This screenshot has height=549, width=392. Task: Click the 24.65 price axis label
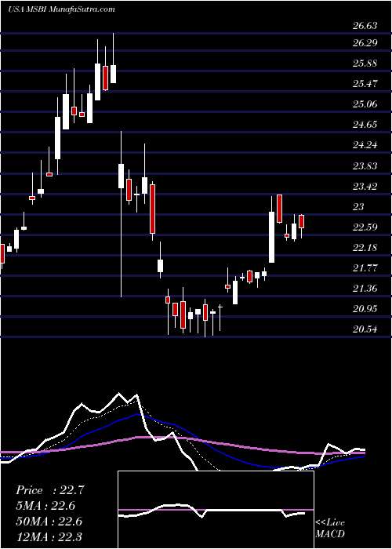click(x=365, y=125)
